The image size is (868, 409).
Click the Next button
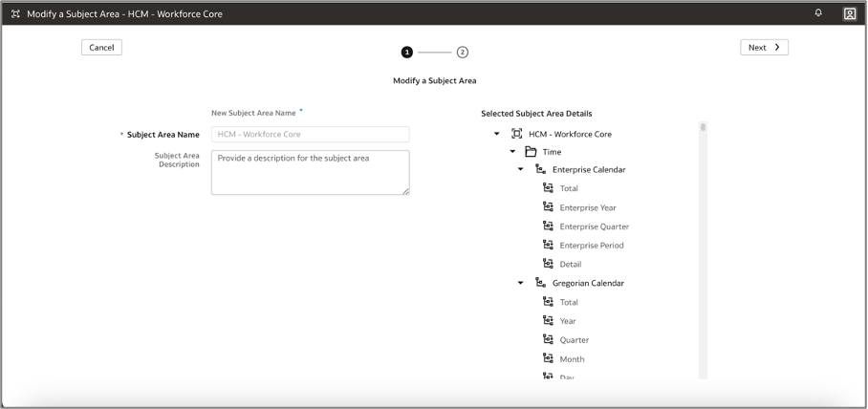pos(764,48)
